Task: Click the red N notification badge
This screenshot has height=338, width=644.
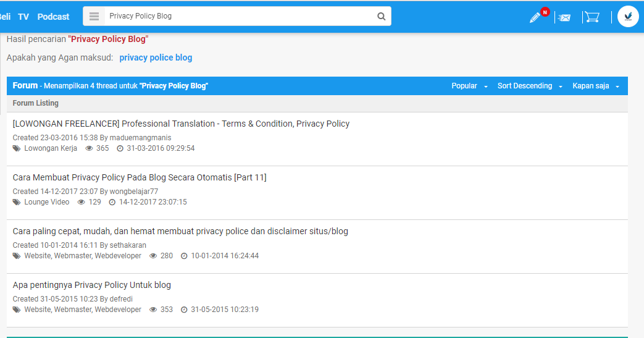Action: 545,12
